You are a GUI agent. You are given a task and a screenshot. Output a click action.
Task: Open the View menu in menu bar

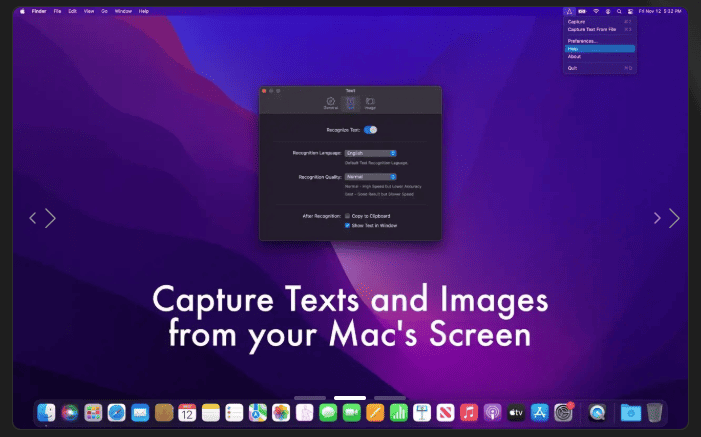point(89,11)
